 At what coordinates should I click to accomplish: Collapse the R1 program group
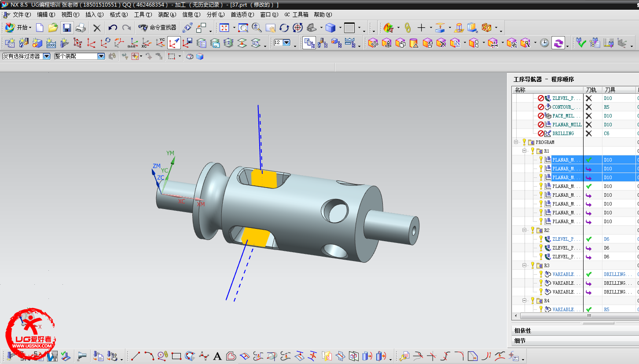tap(524, 151)
